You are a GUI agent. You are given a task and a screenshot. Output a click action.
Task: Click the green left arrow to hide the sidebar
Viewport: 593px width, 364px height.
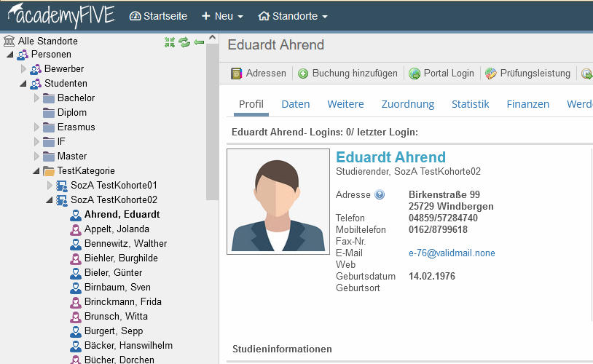pyautogui.click(x=199, y=41)
